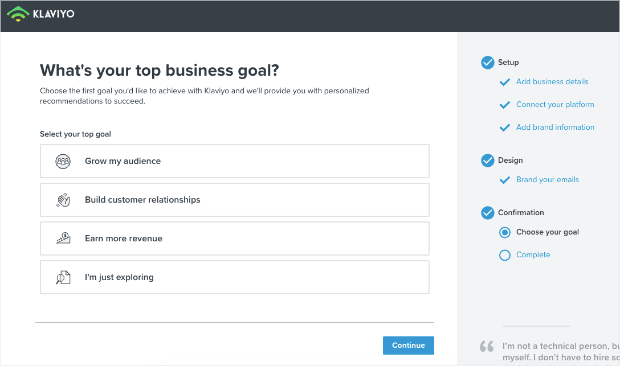Click the audience group icon

(63, 161)
